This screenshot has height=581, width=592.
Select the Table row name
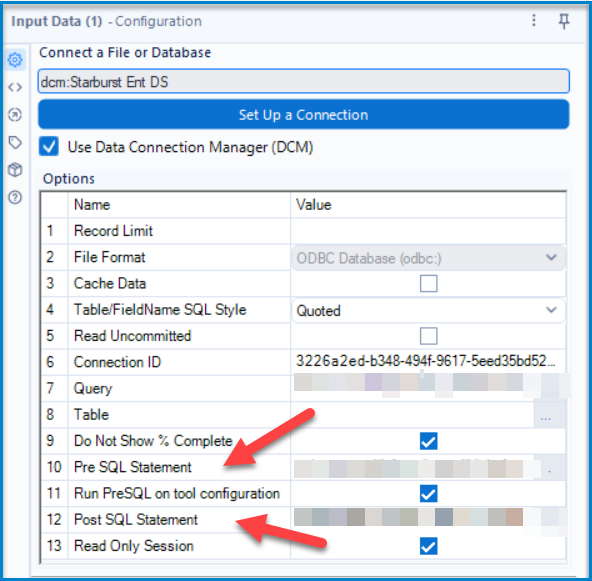[x=91, y=415]
